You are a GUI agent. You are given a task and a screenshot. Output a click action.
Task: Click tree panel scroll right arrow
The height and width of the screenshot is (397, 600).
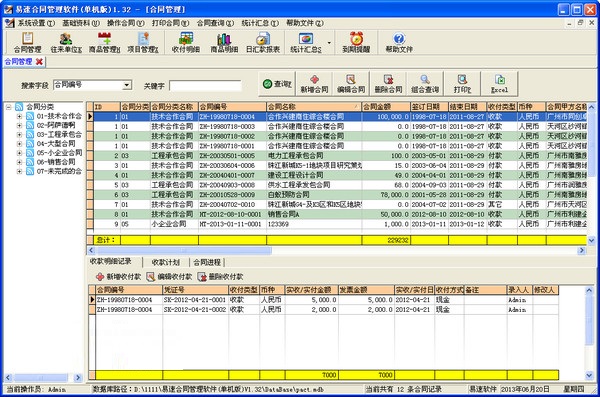[78, 377]
